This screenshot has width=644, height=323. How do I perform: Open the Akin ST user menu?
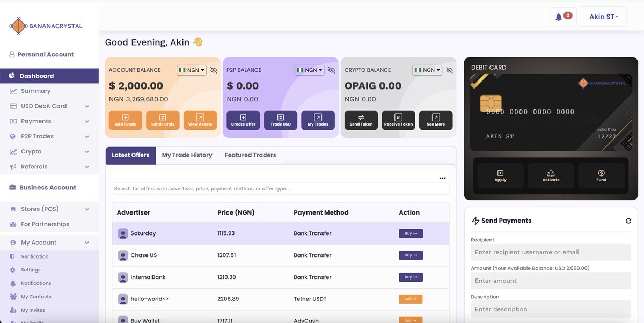(x=603, y=17)
